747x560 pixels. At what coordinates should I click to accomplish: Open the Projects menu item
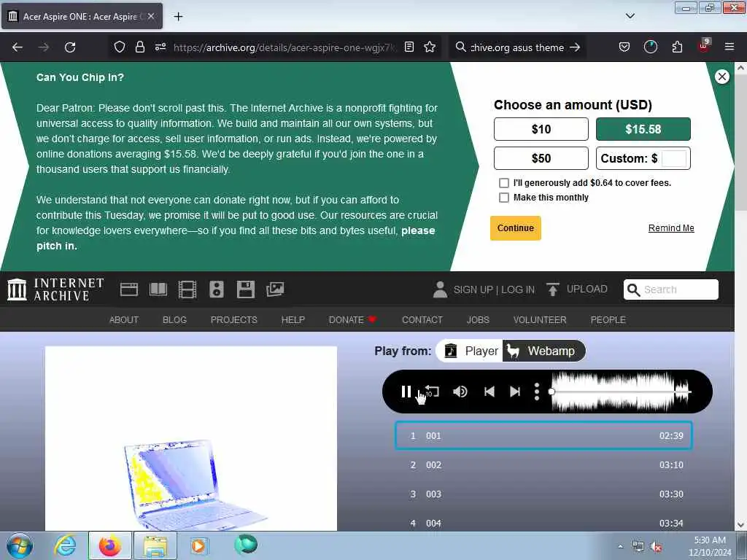[234, 320]
